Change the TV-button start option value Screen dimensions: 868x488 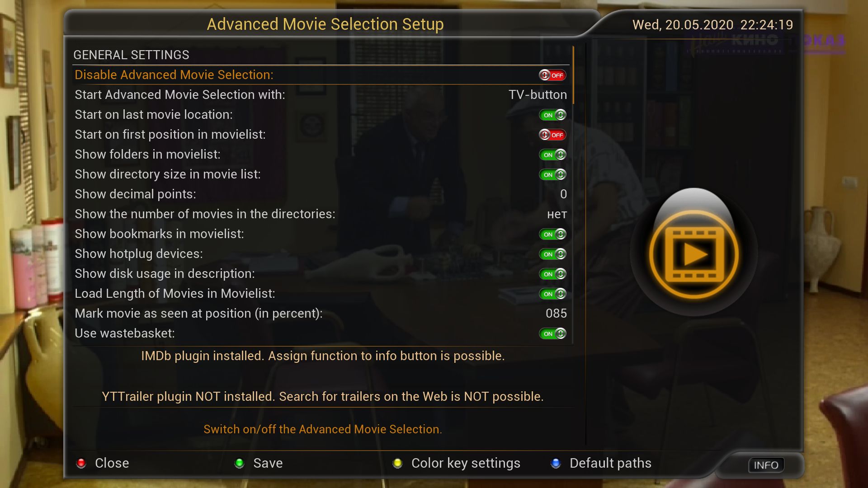click(x=538, y=95)
